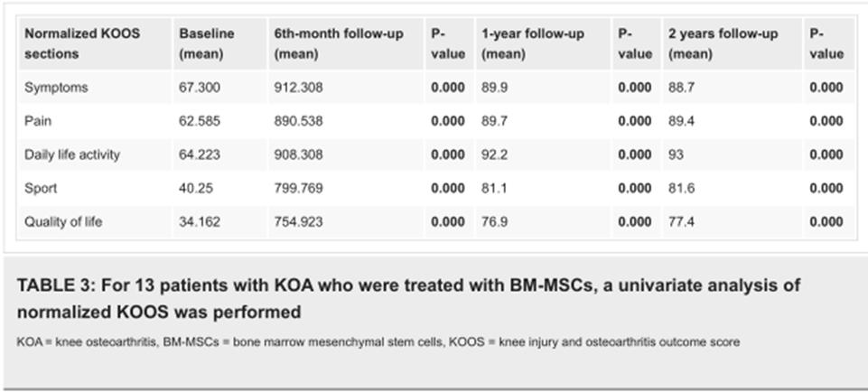
Task: Click the Quality of life baseline value 34.162
Action: [201, 221]
